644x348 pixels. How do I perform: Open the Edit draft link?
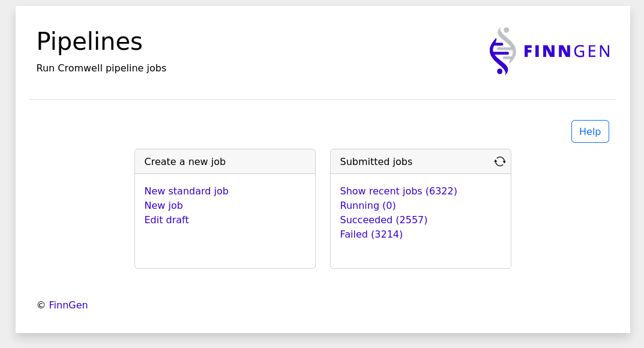point(166,220)
